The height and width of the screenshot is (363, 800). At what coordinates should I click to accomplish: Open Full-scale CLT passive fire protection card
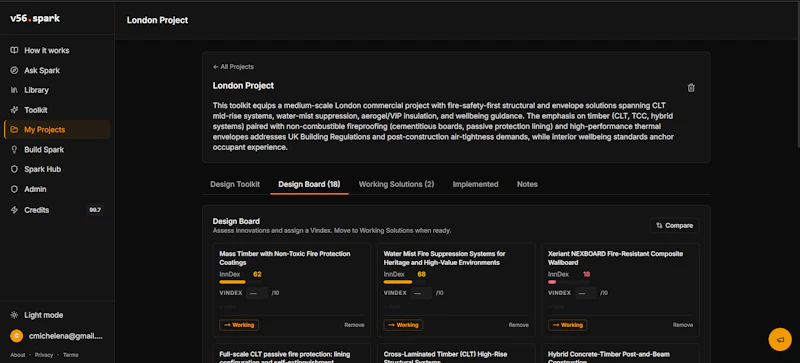click(291, 353)
